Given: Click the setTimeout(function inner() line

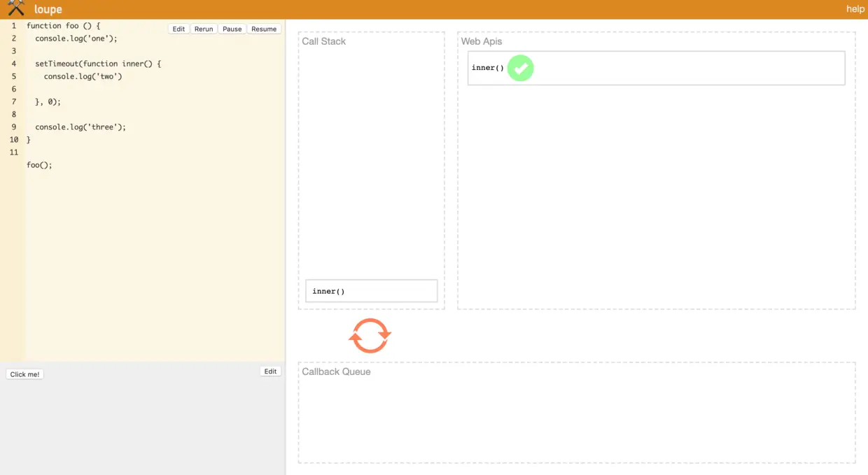Looking at the screenshot, I should click(x=98, y=64).
